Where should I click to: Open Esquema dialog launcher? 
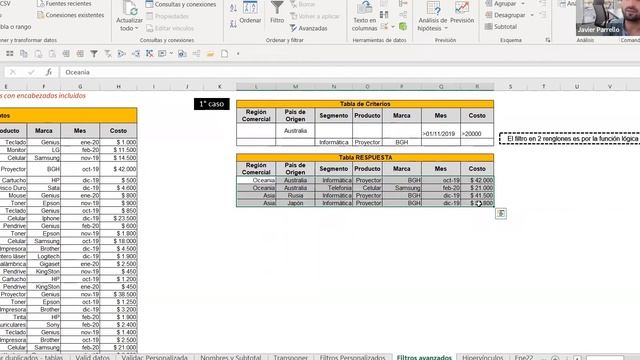(547, 40)
